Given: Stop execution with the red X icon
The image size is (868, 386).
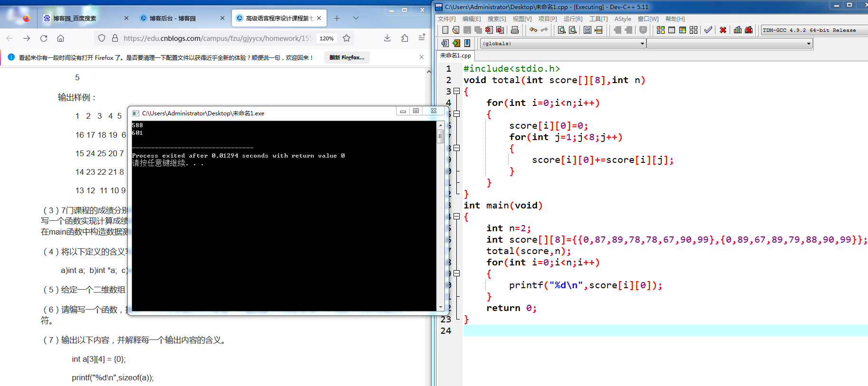Looking at the screenshot, I should click(x=723, y=30).
